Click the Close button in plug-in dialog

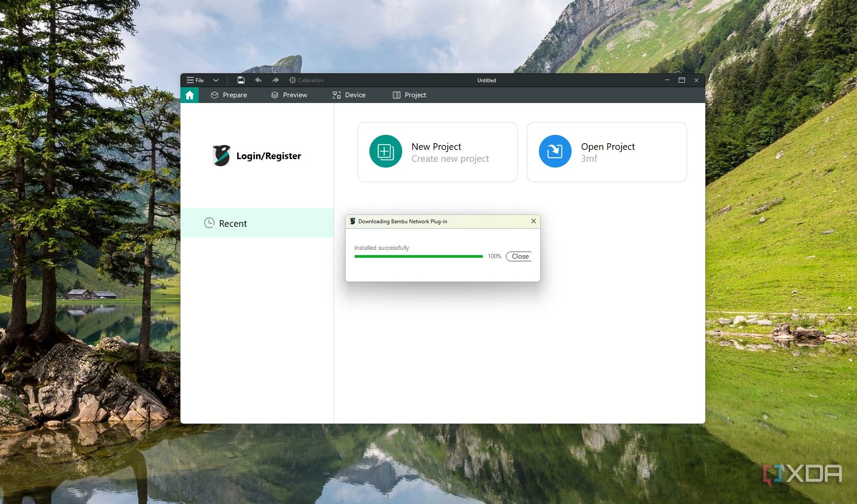pyautogui.click(x=519, y=256)
